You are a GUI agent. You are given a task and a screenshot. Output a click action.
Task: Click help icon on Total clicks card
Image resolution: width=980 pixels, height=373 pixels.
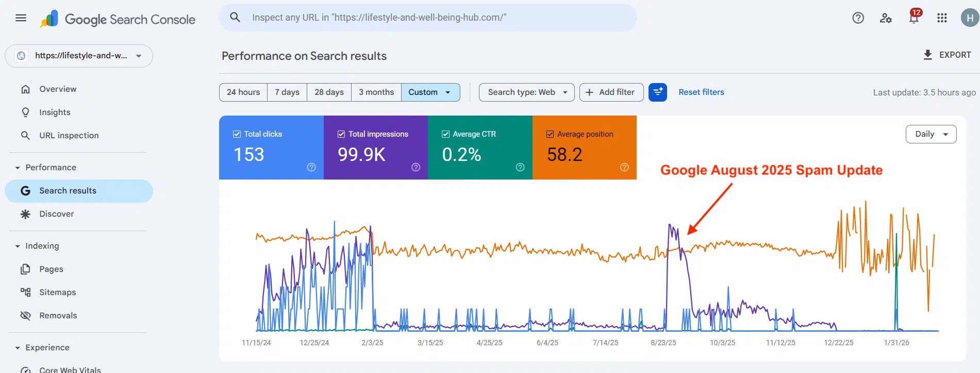coord(311,167)
